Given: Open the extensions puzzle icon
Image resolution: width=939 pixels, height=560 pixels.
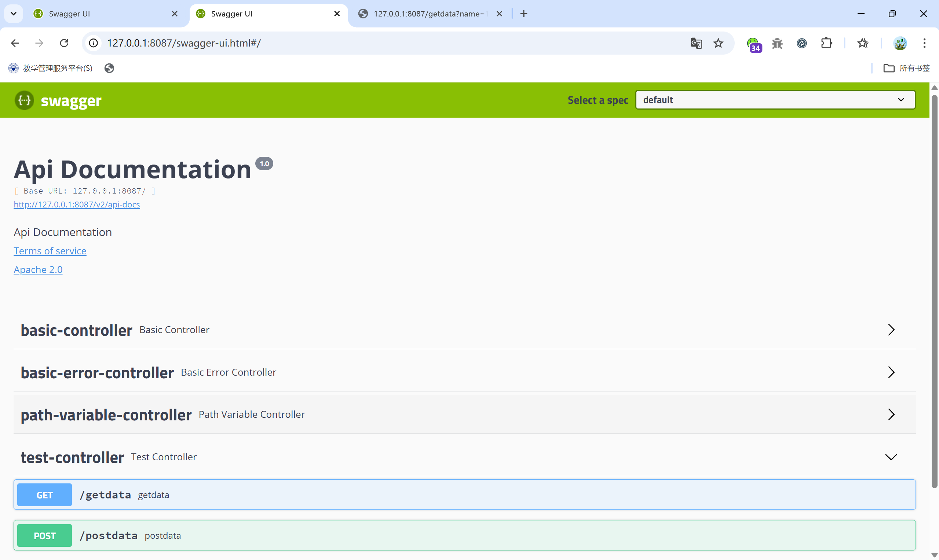Looking at the screenshot, I should click(x=826, y=43).
